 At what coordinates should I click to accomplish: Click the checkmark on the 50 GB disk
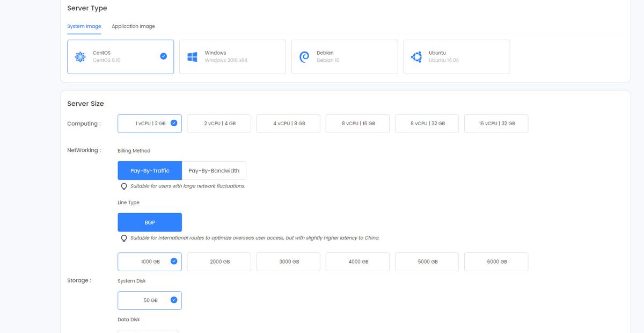tap(174, 300)
